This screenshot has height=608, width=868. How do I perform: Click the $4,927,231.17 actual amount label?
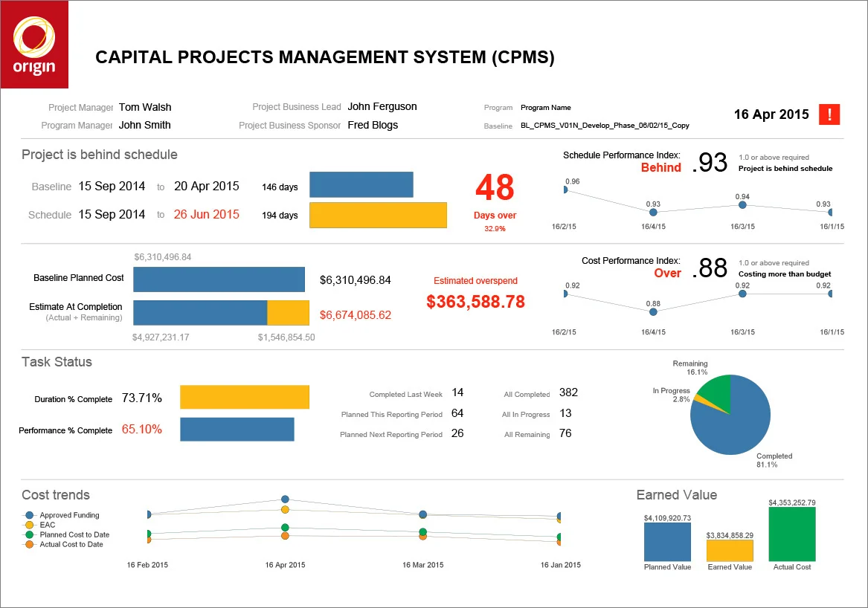(x=161, y=337)
